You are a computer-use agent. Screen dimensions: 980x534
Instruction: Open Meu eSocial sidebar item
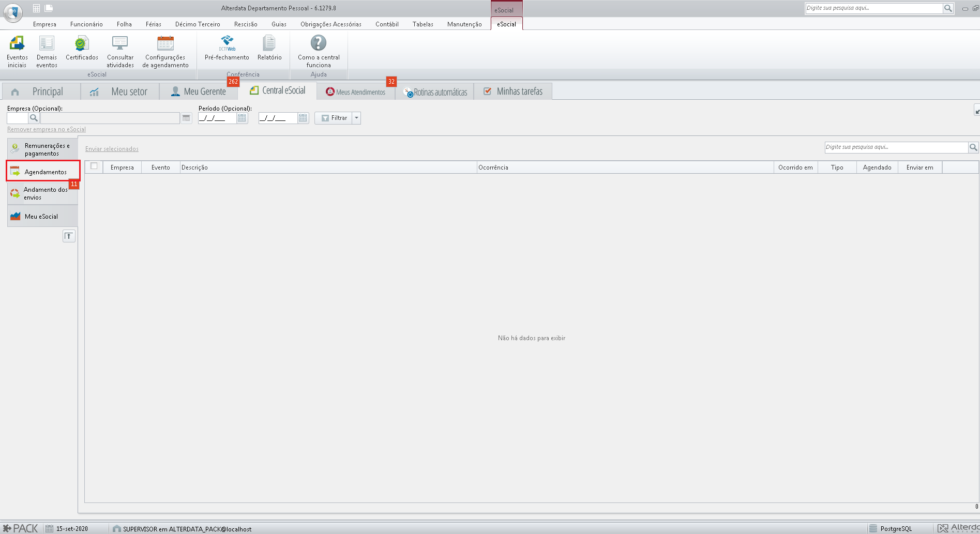pyautogui.click(x=43, y=216)
